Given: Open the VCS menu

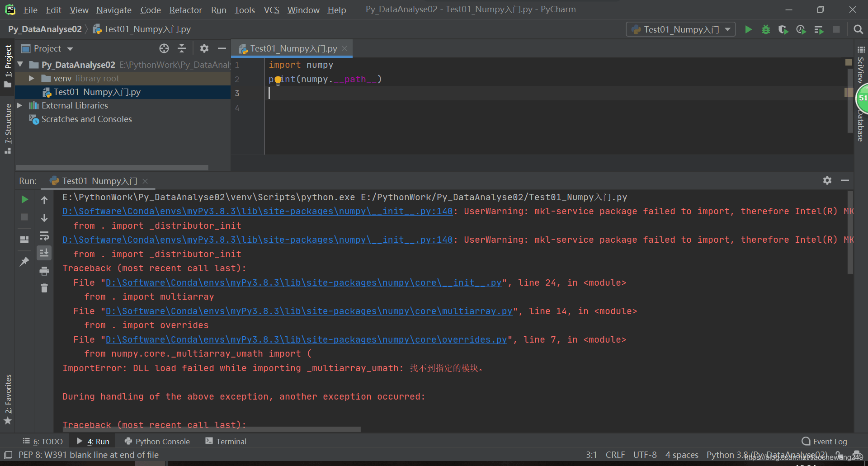Looking at the screenshot, I should pos(271,9).
